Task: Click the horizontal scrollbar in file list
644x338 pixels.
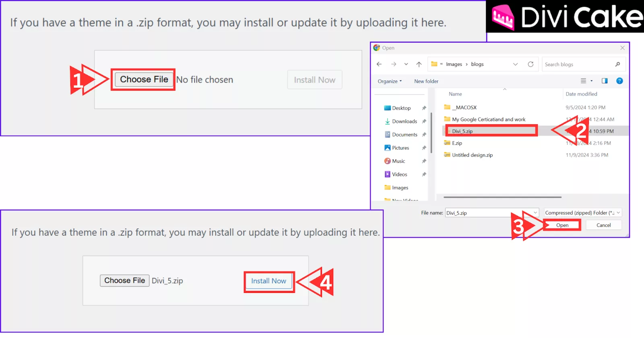Action: (x=502, y=197)
